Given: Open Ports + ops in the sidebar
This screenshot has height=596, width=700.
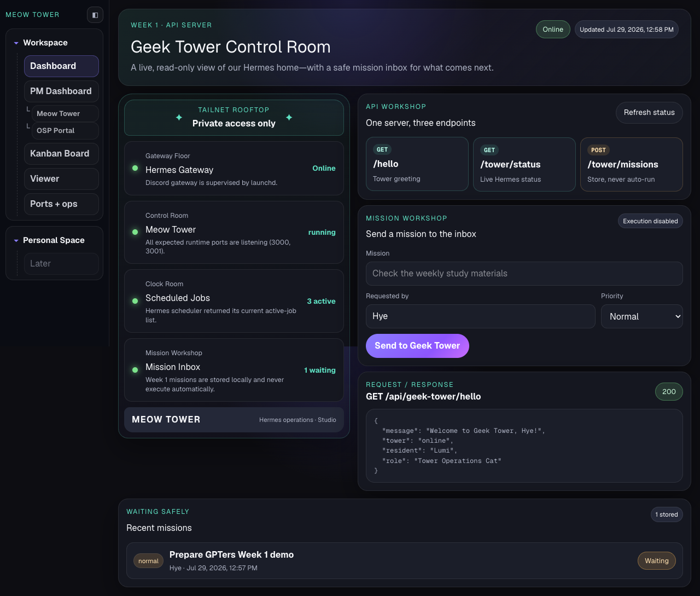Looking at the screenshot, I should pos(61,204).
